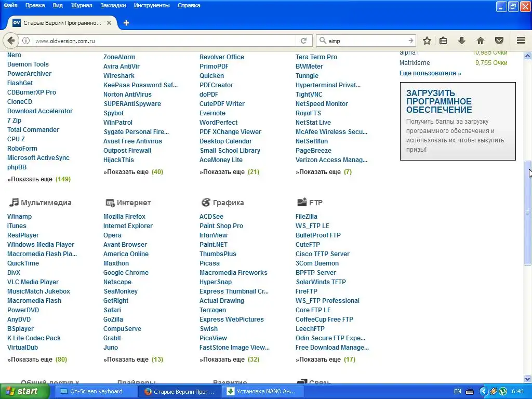Open the Справка menu
Screen dimensions: 532x399
coord(189,5)
